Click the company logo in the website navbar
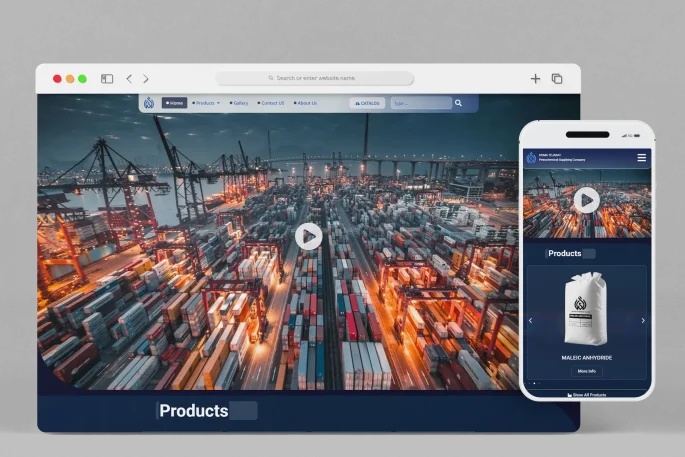The height and width of the screenshot is (457, 685). (149, 103)
